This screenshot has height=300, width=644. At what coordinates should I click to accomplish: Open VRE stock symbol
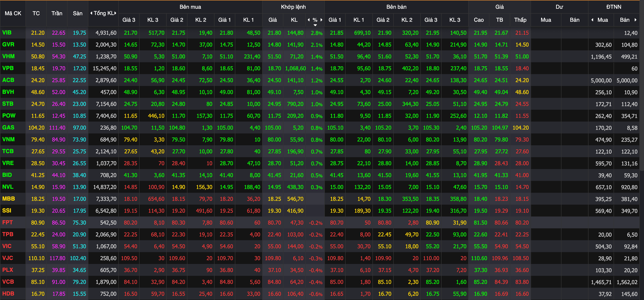(x=8, y=163)
